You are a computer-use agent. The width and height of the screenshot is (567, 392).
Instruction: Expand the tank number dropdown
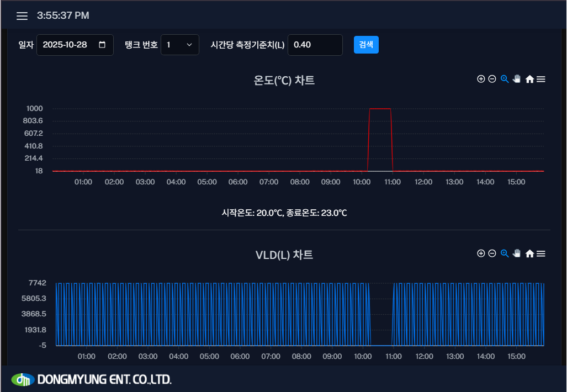pos(179,45)
